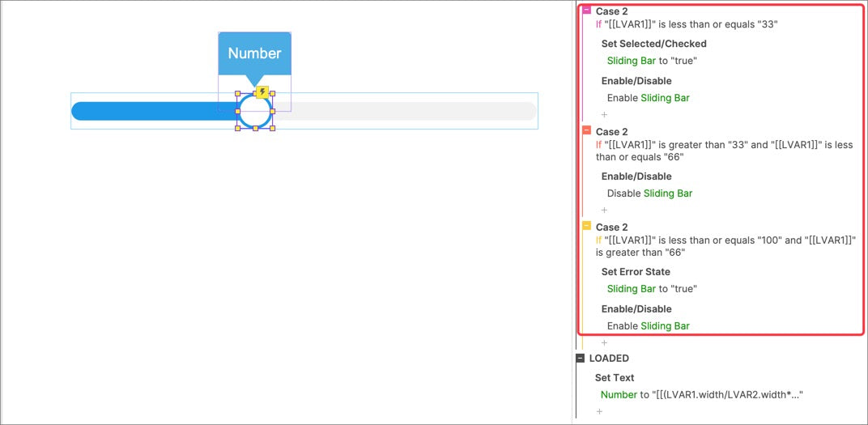Viewport: 868px width, 425px height.
Task: Click plus icon under the Set Text action
Action: 598,411
